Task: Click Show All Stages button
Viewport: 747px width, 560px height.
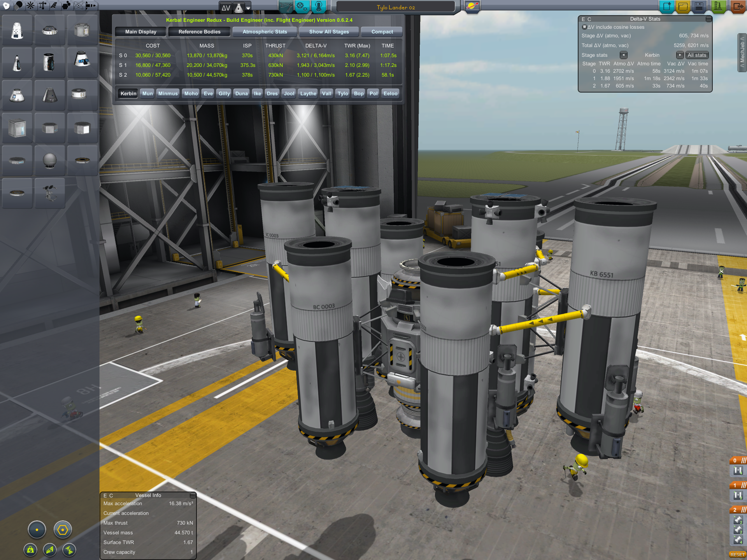Action: 329,32
